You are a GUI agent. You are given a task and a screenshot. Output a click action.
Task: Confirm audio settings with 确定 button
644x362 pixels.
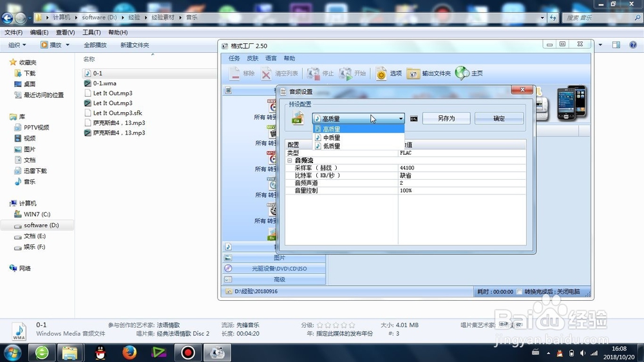point(498,119)
